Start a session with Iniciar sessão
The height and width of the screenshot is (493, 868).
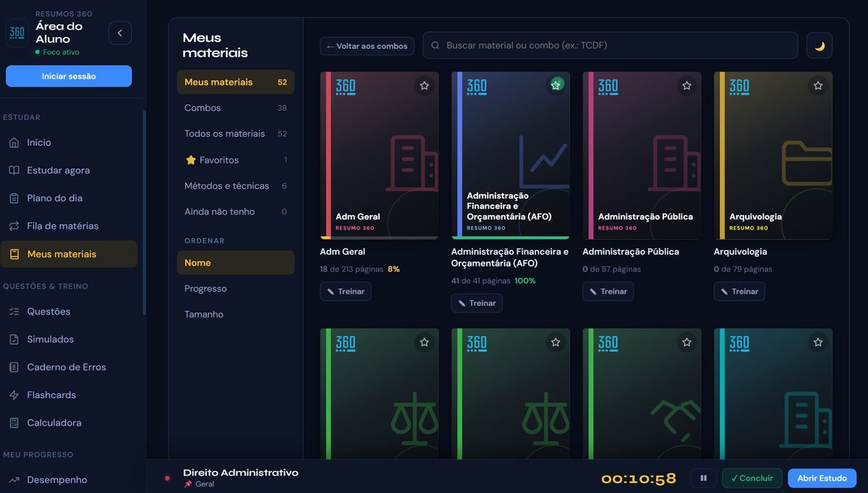(x=69, y=76)
